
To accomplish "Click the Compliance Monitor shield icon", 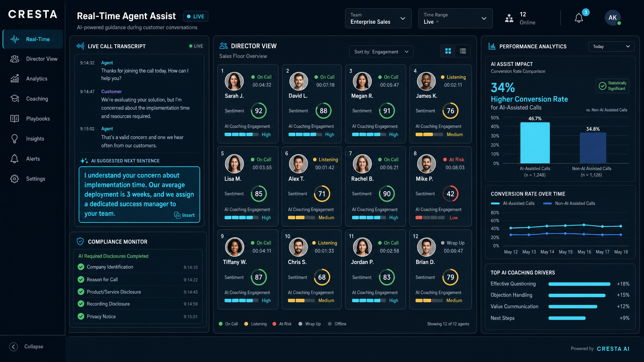I will [80, 241].
